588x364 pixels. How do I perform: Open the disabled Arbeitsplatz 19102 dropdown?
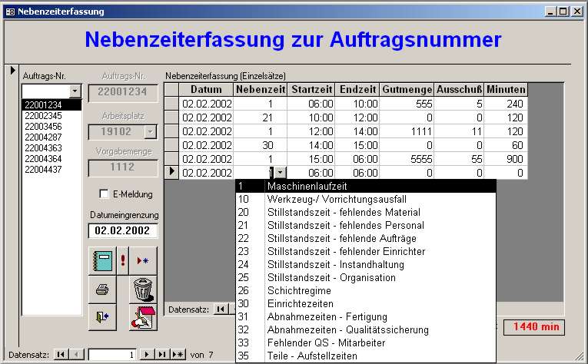point(150,131)
